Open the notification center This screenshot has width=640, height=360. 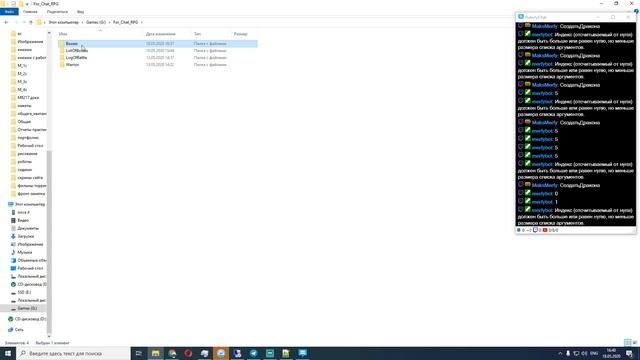click(630, 353)
